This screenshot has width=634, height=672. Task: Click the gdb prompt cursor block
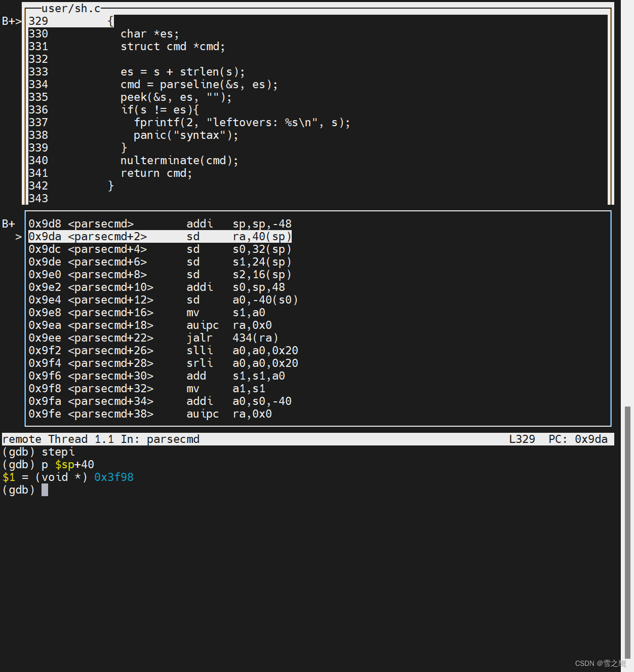click(x=45, y=490)
